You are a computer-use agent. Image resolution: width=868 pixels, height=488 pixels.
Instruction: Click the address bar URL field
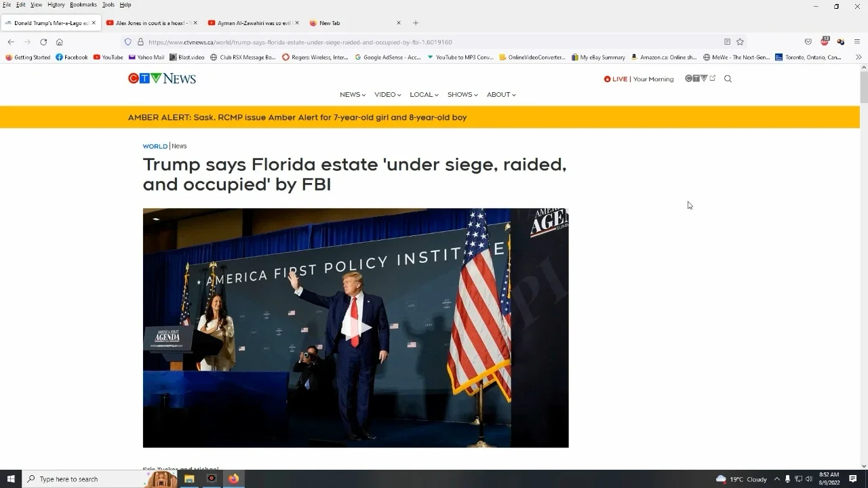(434, 42)
